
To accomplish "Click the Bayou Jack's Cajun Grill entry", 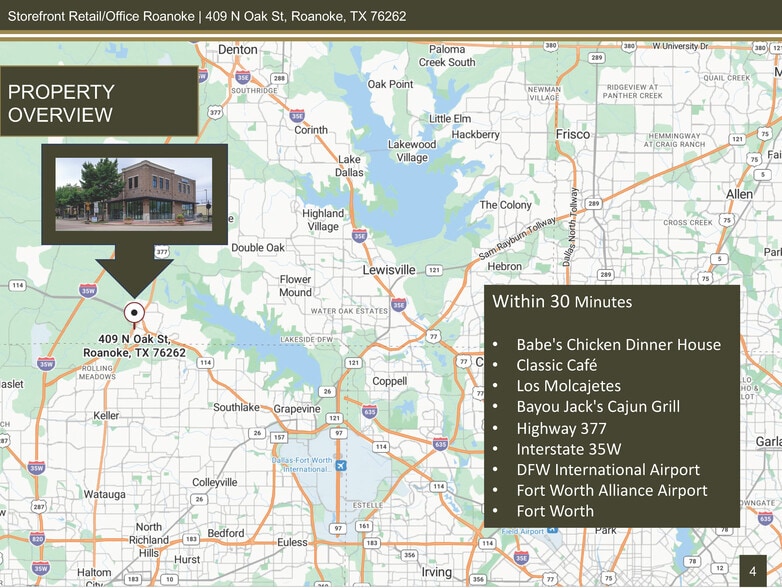I will click(x=598, y=406).
